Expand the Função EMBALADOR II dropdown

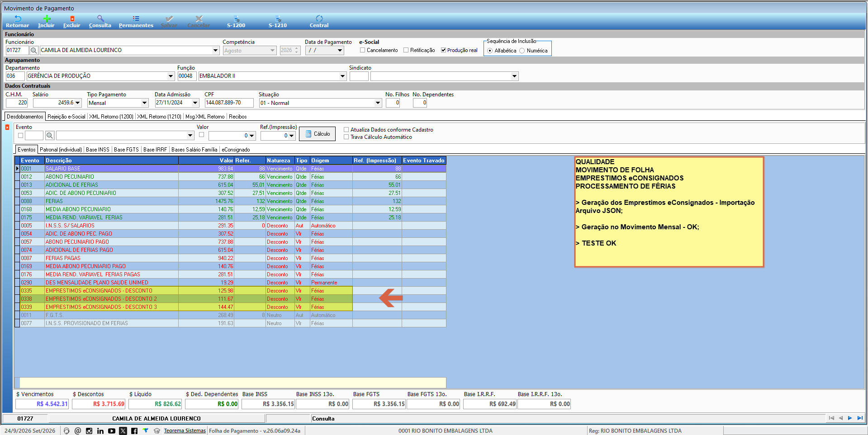[342, 76]
